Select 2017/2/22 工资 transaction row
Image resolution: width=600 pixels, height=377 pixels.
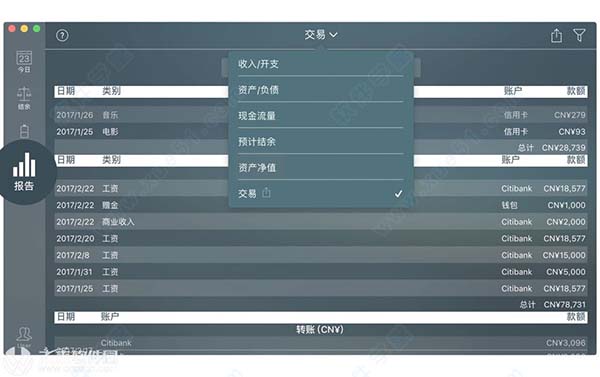(x=321, y=188)
